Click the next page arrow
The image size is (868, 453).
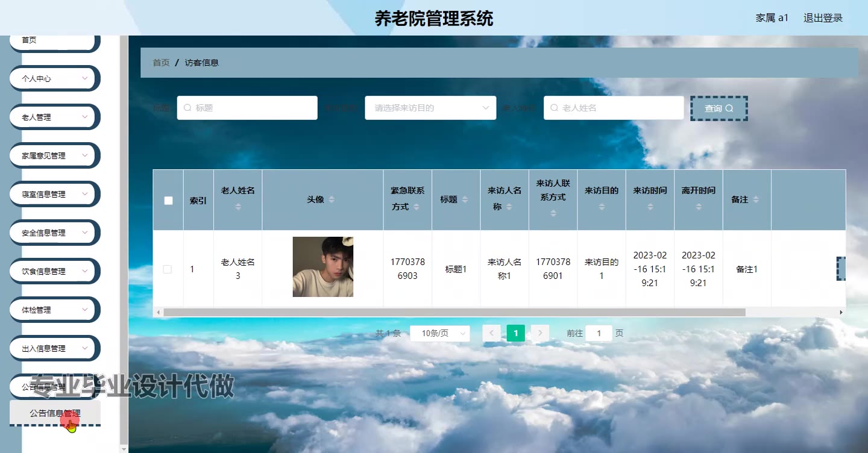click(x=540, y=333)
